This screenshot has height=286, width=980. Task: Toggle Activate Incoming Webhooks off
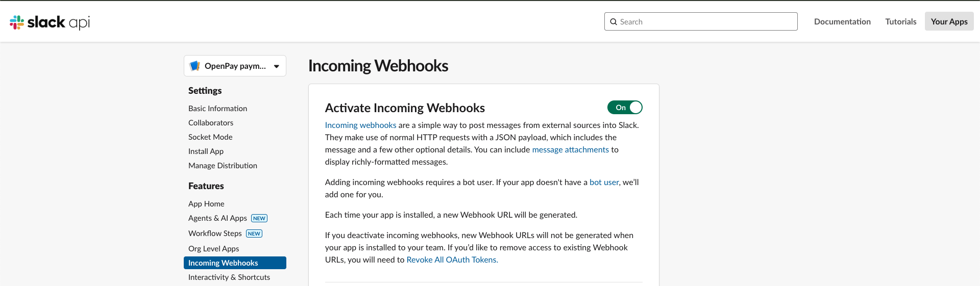click(x=625, y=108)
